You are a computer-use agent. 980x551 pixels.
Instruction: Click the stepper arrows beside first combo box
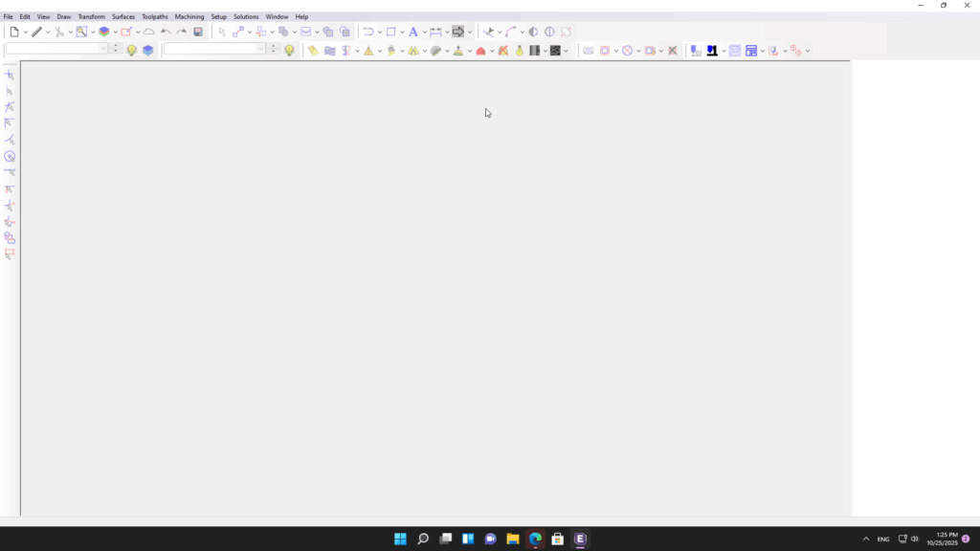point(116,49)
